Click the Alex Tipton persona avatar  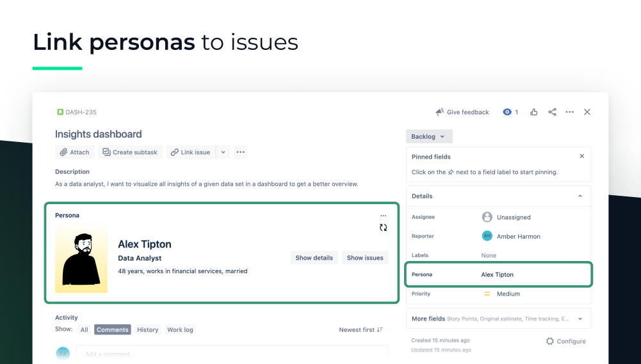tap(81, 258)
